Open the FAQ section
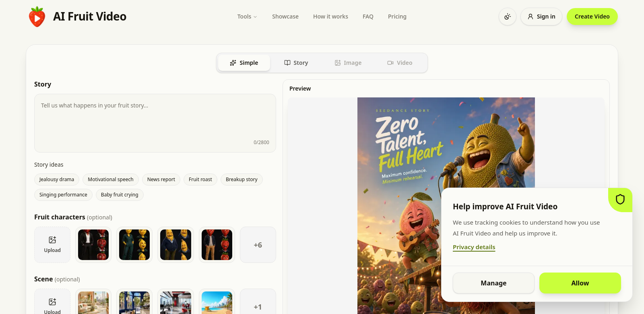644x314 pixels. (368, 17)
